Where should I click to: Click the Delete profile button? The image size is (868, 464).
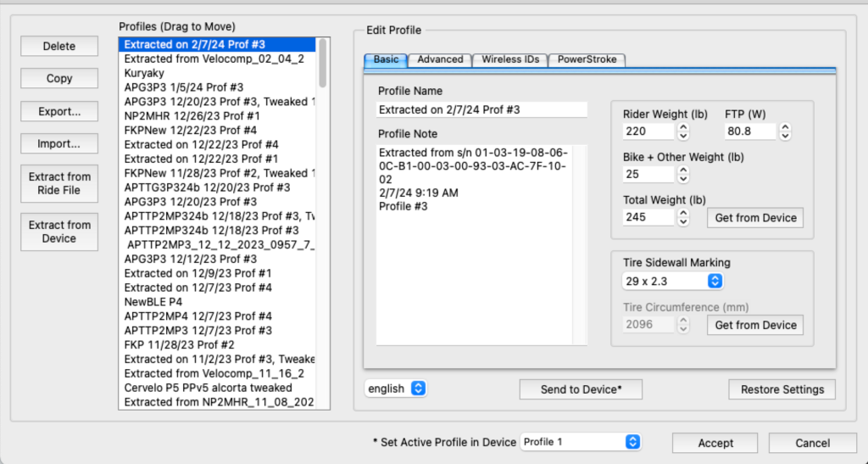pos(59,47)
